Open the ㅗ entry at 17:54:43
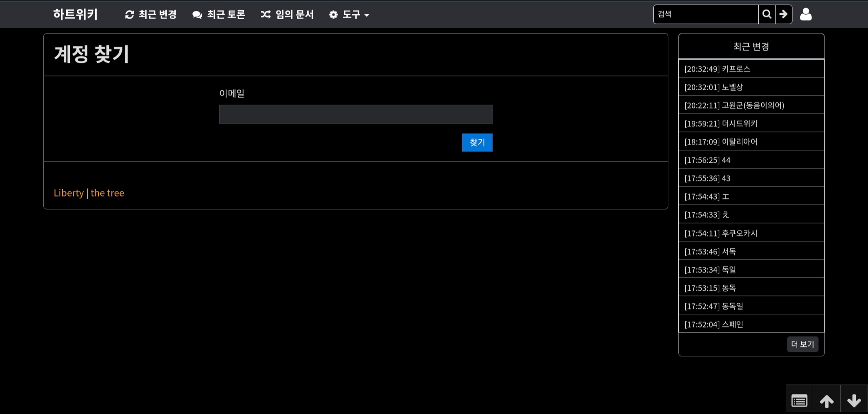 (x=751, y=196)
